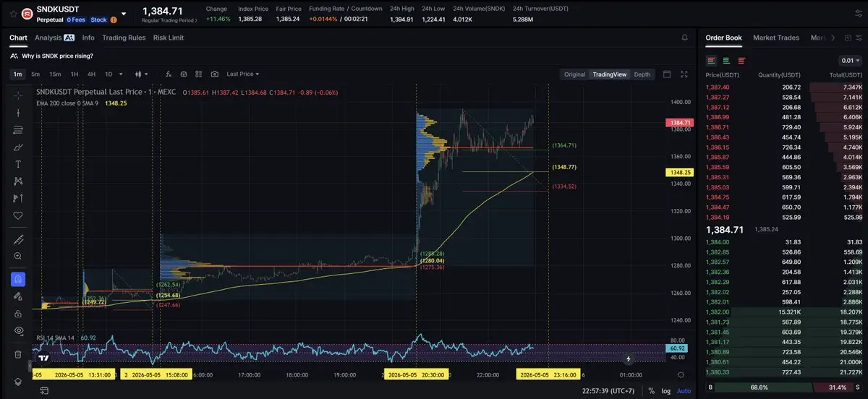The height and width of the screenshot is (399, 868).
Task: Show both bids and asks view
Action: (x=712, y=61)
